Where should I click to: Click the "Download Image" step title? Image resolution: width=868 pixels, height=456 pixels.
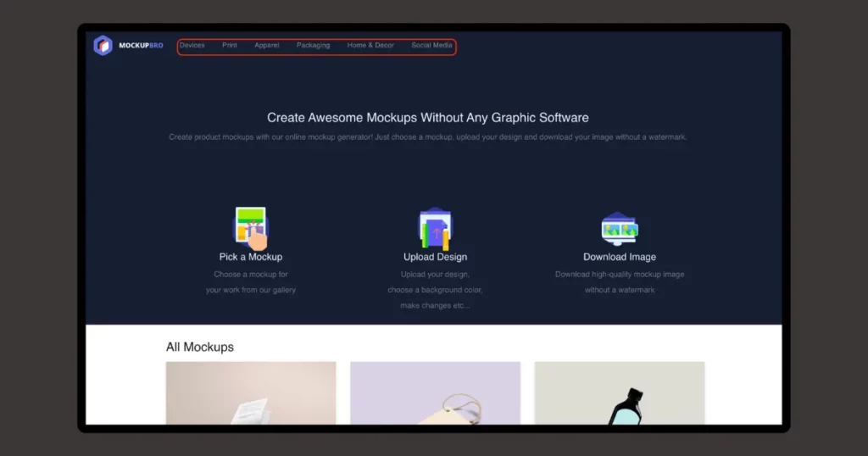[620, 257]
